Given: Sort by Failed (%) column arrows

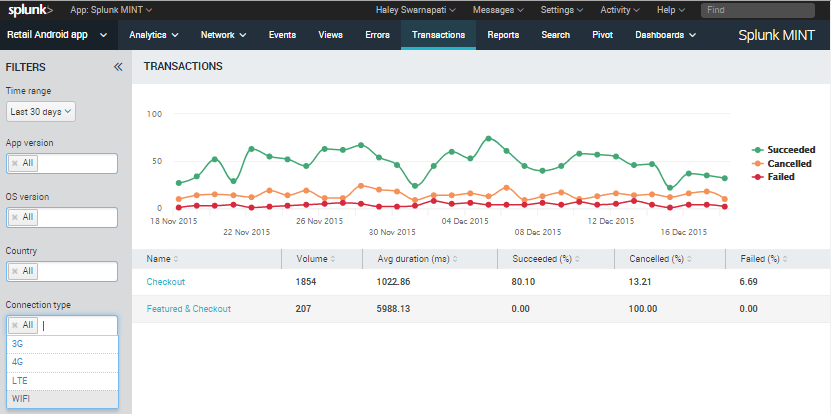Looking at the screenshot, I should click(x=785, y=259).
